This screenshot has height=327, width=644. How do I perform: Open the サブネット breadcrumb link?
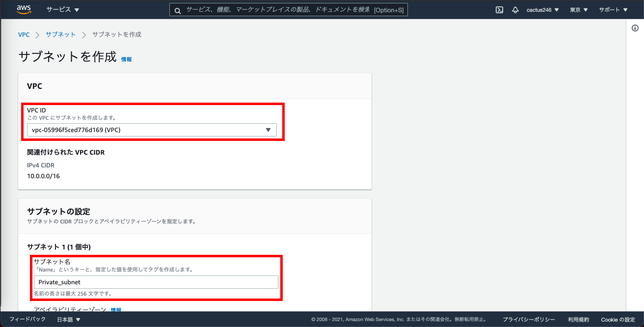coord(60,34)
